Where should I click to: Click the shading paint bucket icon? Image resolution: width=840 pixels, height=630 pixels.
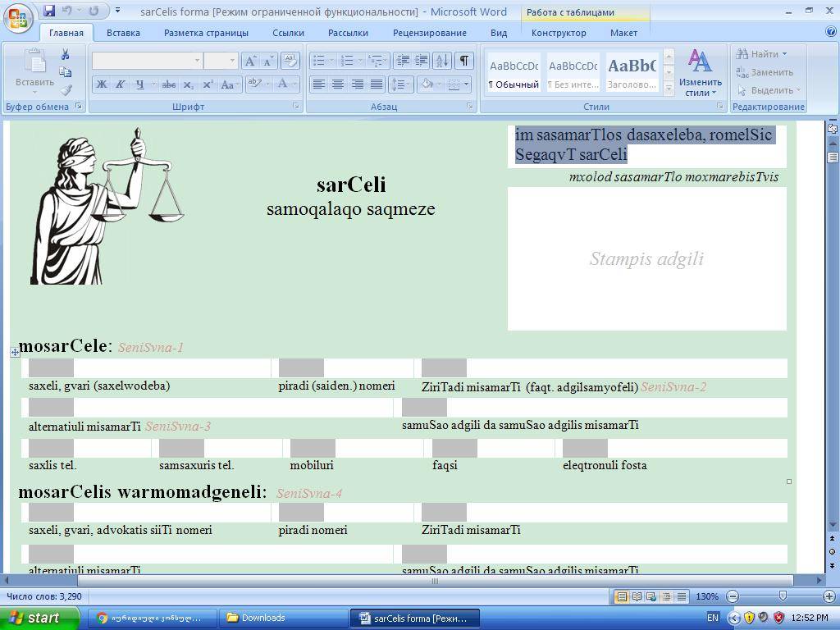pos(427,84)
